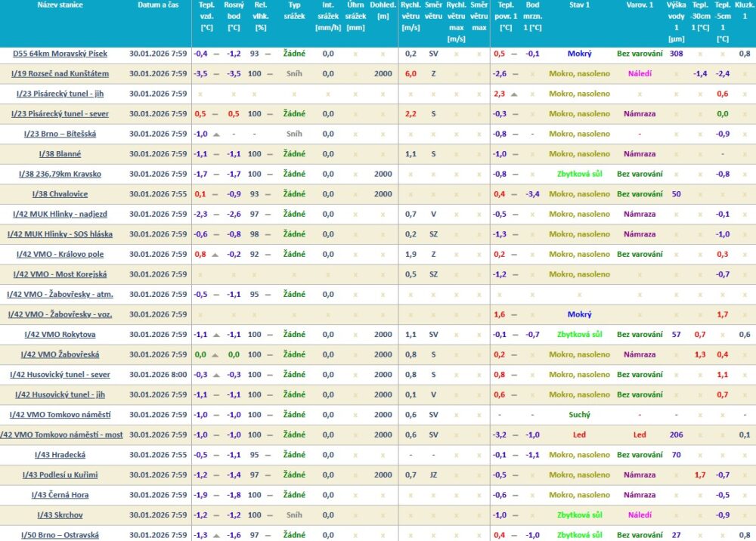The width and height of the screenshot is (756, 541).
Task: Click the rising air temperature arrow for I/43 Podlesí u Kuřimi
Action: (x=216, y=475)
